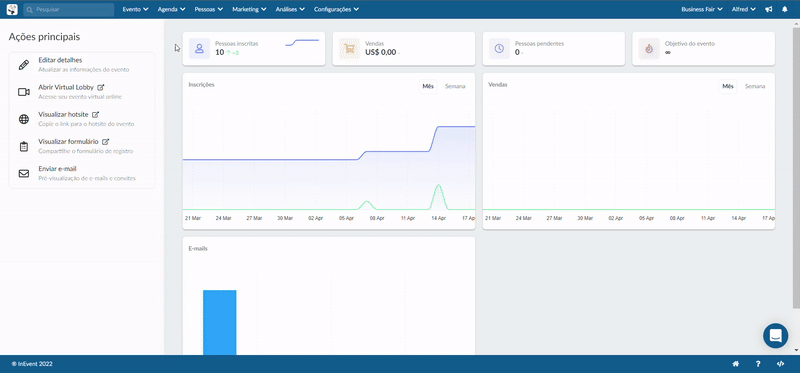Open Visualizar hotsite
The height and width of the screenshot is (373, 800).
(63, 114)
